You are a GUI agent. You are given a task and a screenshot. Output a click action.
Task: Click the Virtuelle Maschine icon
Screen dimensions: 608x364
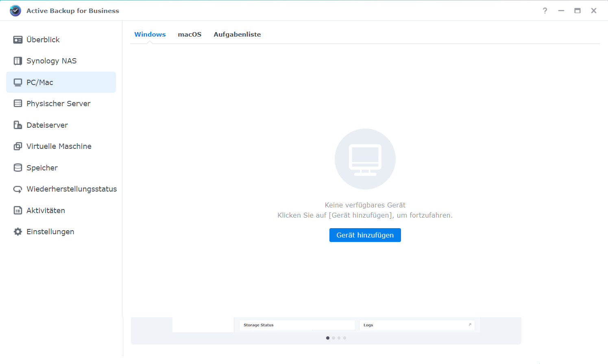point(18,146)
